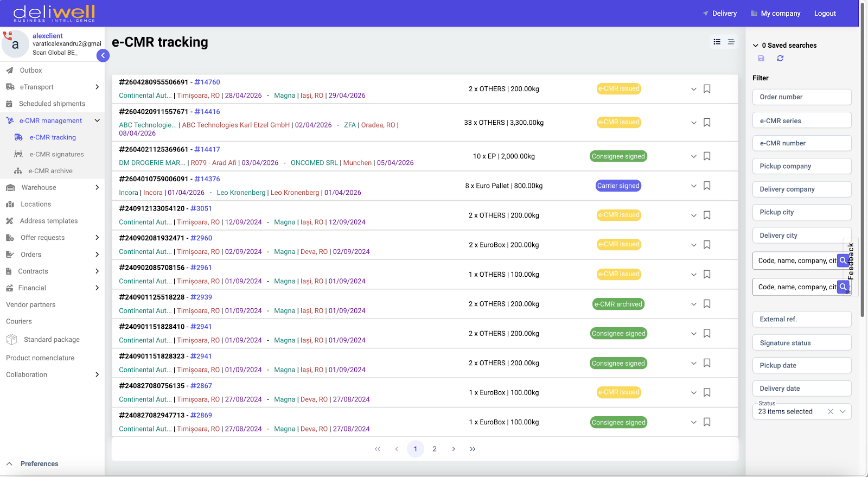Toggle bookmark for order #14417 row
This screenshot has height=477, width=868.
click(707, 156)
